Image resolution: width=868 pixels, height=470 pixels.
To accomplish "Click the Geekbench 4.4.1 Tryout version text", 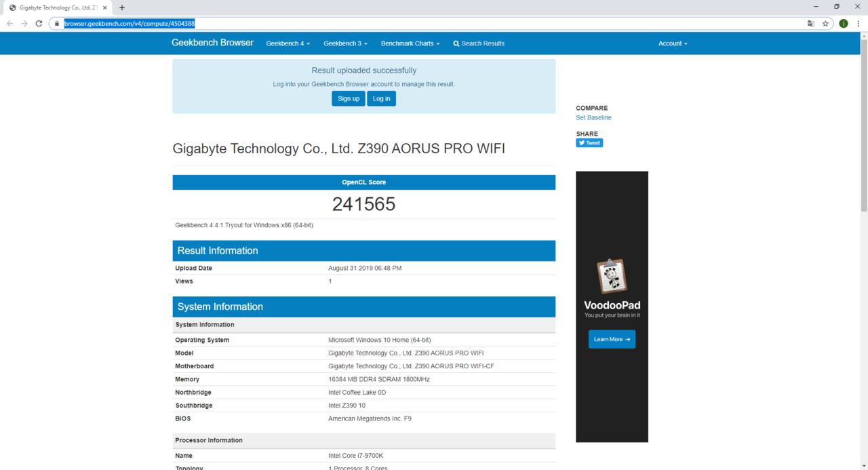I will tap(244, 225).
